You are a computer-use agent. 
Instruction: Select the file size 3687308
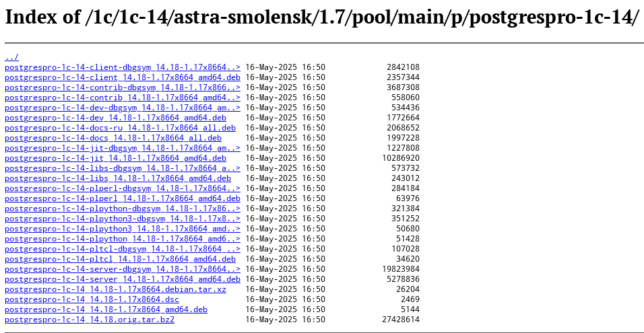[x=403, y=87]
